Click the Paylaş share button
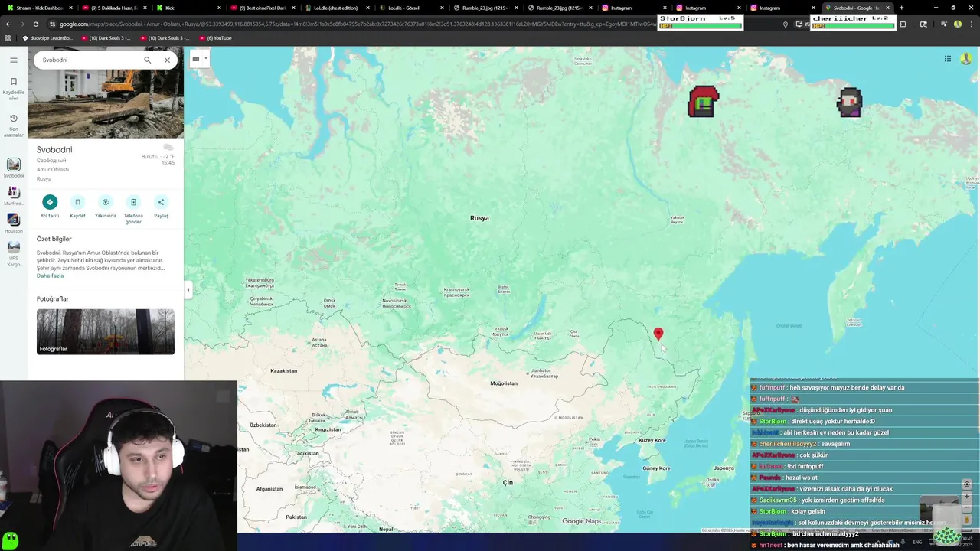Image resolution: width=980 pixels, height=551 pixels. point(161,206)
